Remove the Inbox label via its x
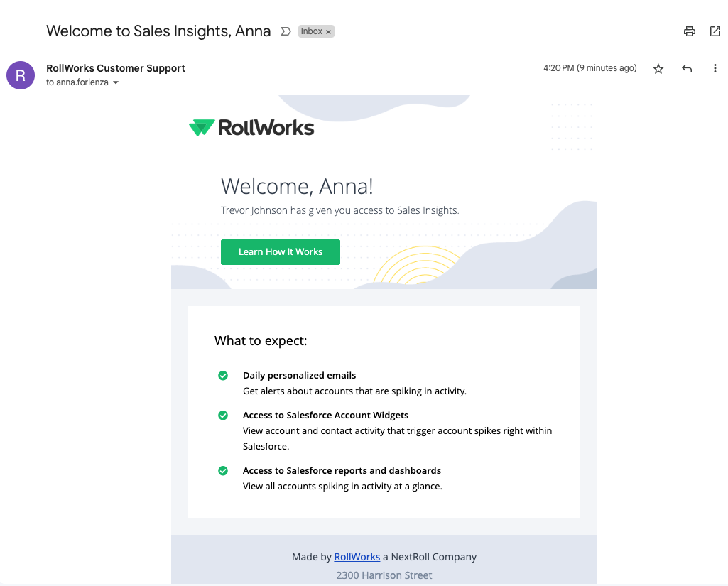 point(330,31)
